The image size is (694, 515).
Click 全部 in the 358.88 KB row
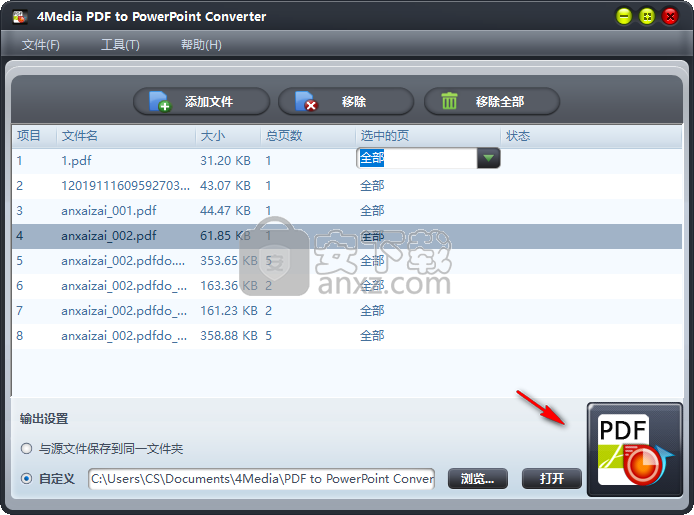[x=372, y=336]
